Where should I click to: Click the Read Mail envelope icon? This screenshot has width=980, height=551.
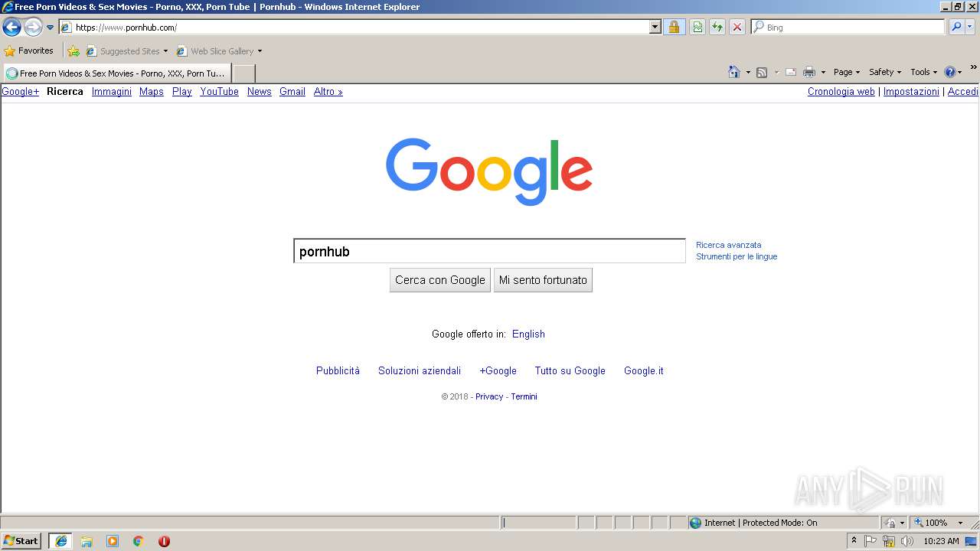[x=791, y=72]
